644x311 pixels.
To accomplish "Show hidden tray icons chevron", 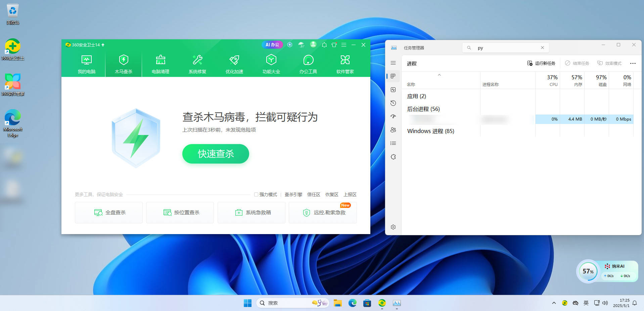I will 554,303.
